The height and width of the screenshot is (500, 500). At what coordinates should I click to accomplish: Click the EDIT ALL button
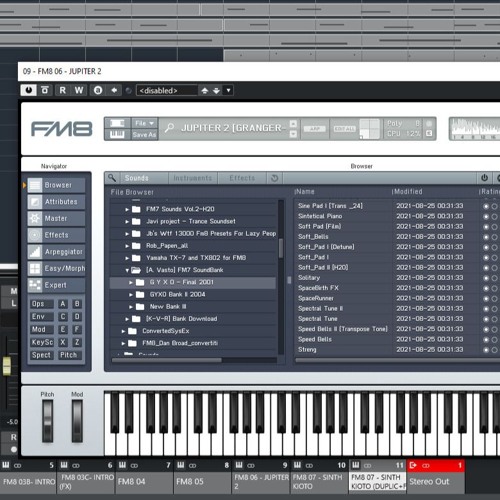pos(345,129)
